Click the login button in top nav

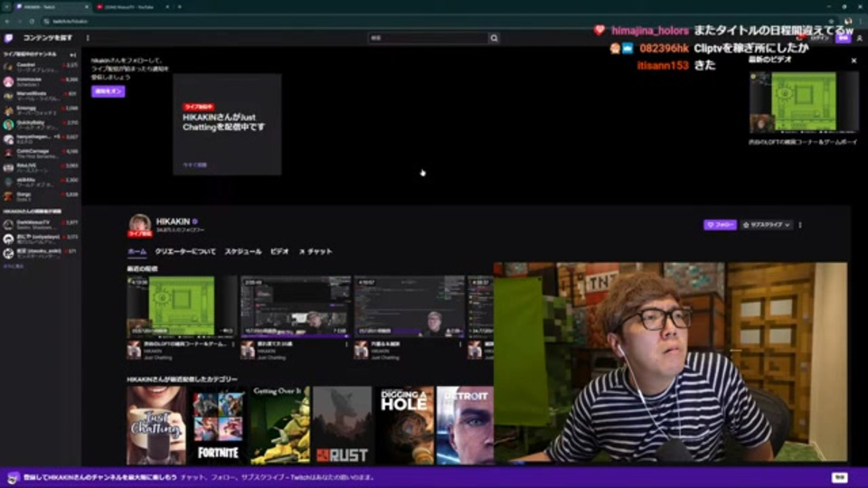pyautogui.click(x=820, y=38)
